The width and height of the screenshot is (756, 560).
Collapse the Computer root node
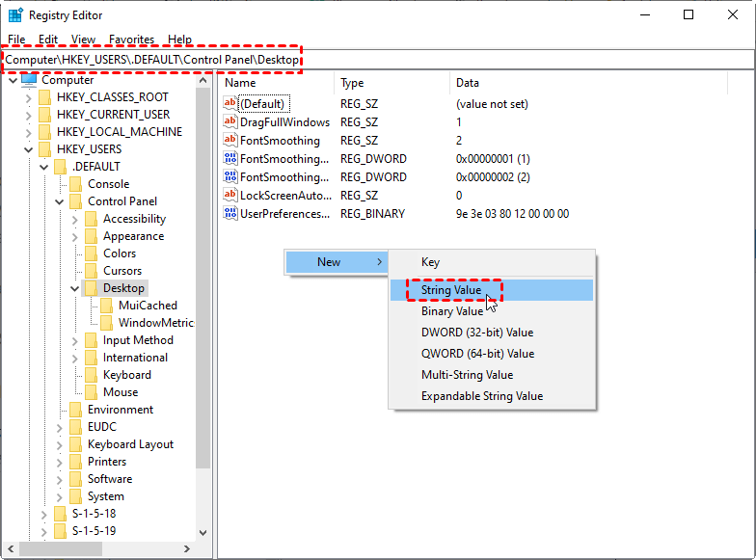pos(13,80)
